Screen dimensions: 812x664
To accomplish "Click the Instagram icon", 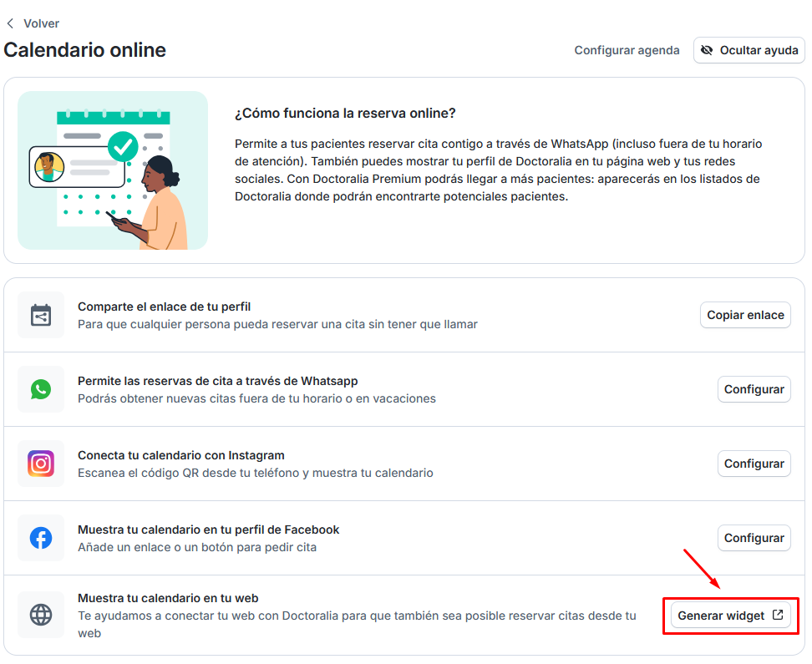I will point(41,464).
